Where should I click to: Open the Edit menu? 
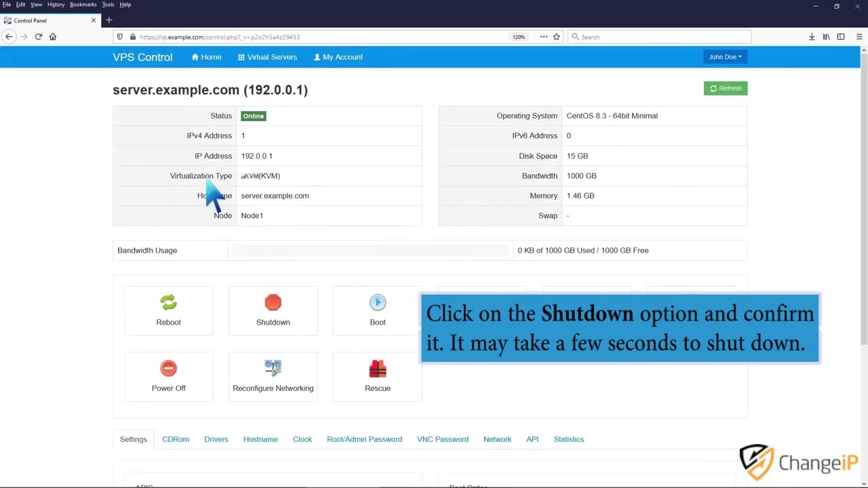(21, 5)
